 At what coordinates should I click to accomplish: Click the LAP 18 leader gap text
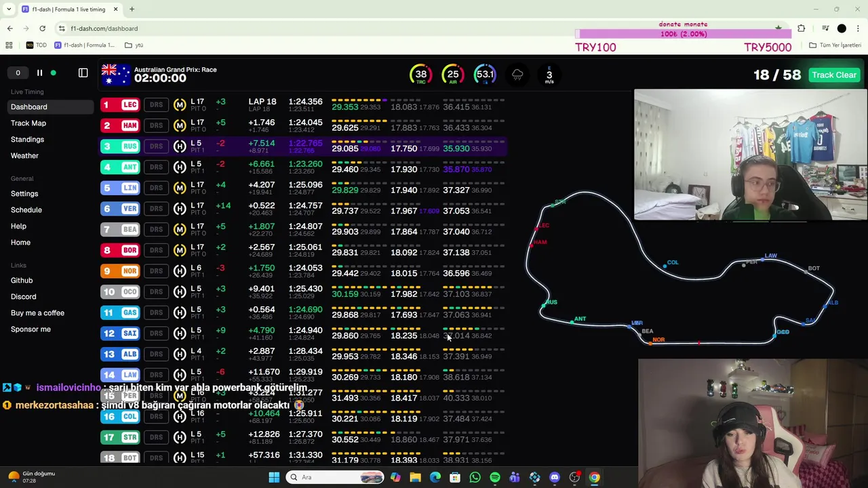(x=262, y=102)
